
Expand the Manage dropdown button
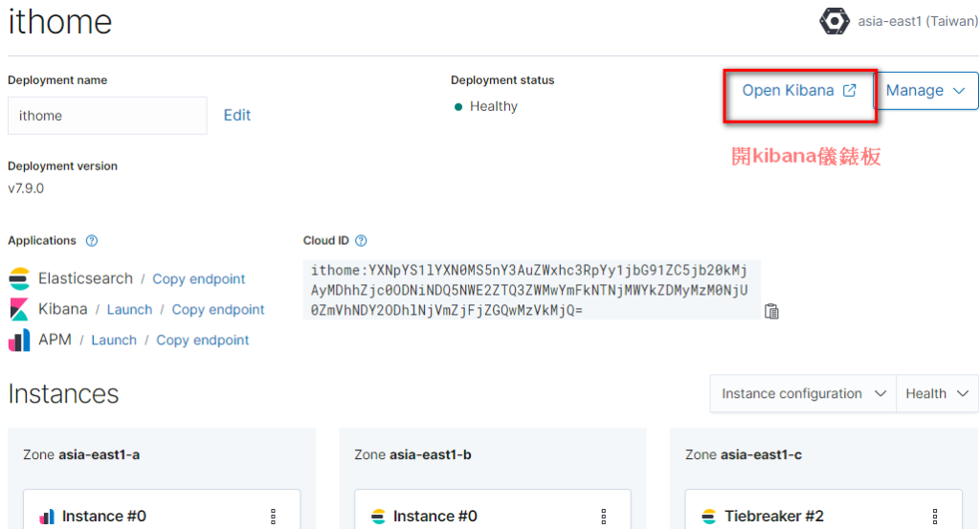[925, 91]
